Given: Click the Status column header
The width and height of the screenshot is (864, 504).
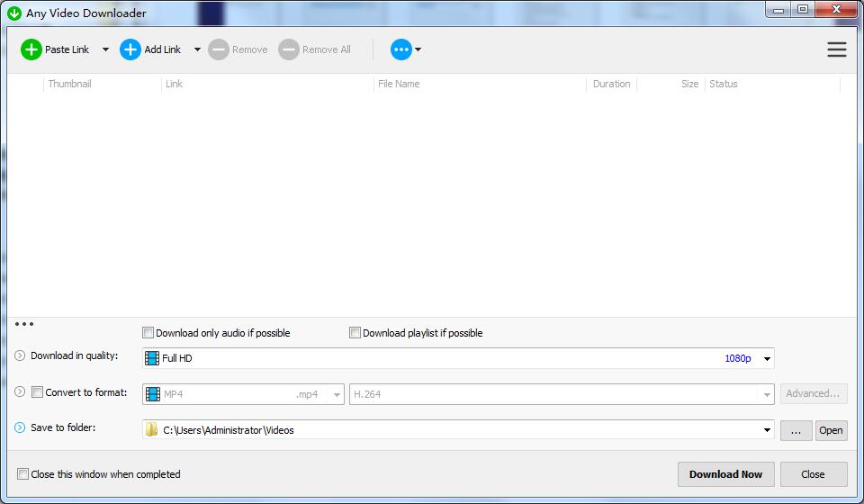Looking at the screenshot, I should tap(724, 84).
